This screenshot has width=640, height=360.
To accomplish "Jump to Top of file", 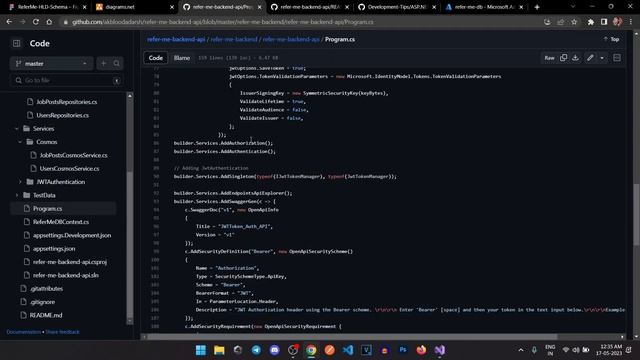I will tap(611, 39).
